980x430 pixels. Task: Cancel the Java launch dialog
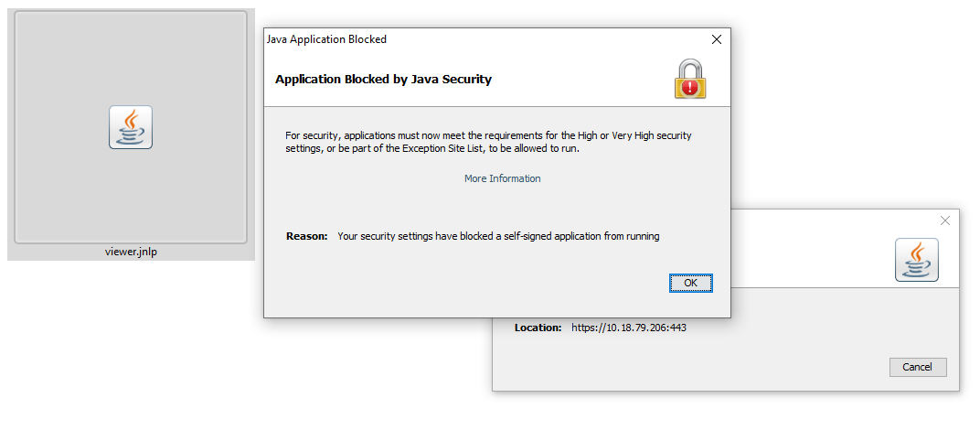pyautogui.click(x=918, y=367)
